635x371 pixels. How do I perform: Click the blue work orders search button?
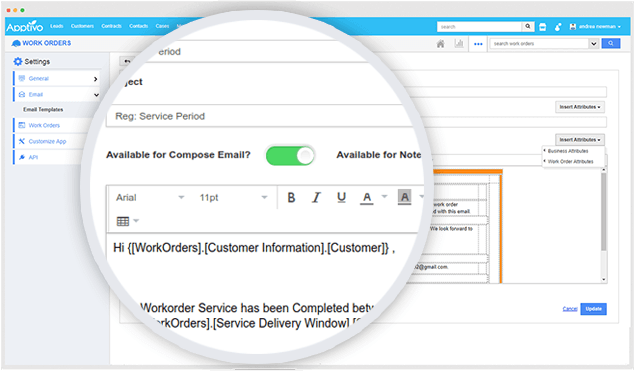tap(611, 43)
